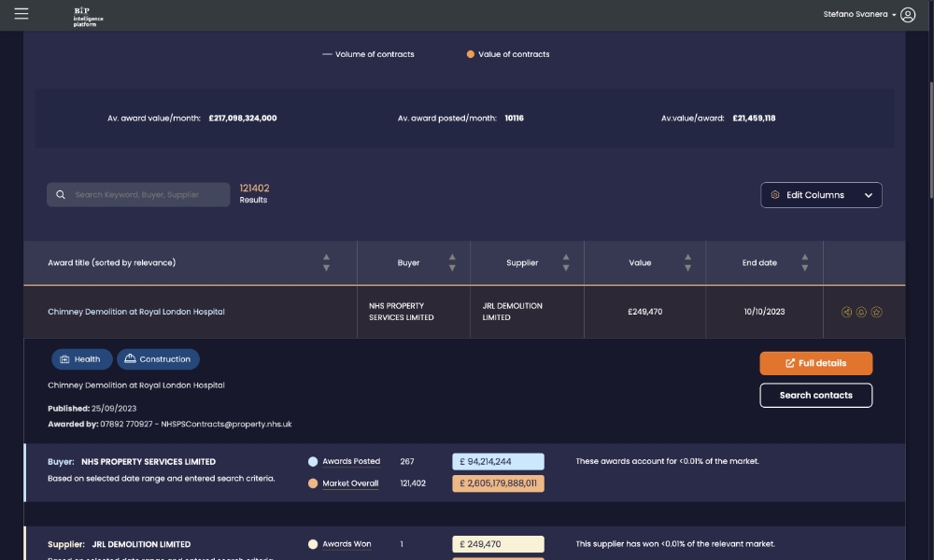Image resolution: width=934 pixels, height=560 pixels.
Task: Open the Awards Posted link
Action: 351,461
